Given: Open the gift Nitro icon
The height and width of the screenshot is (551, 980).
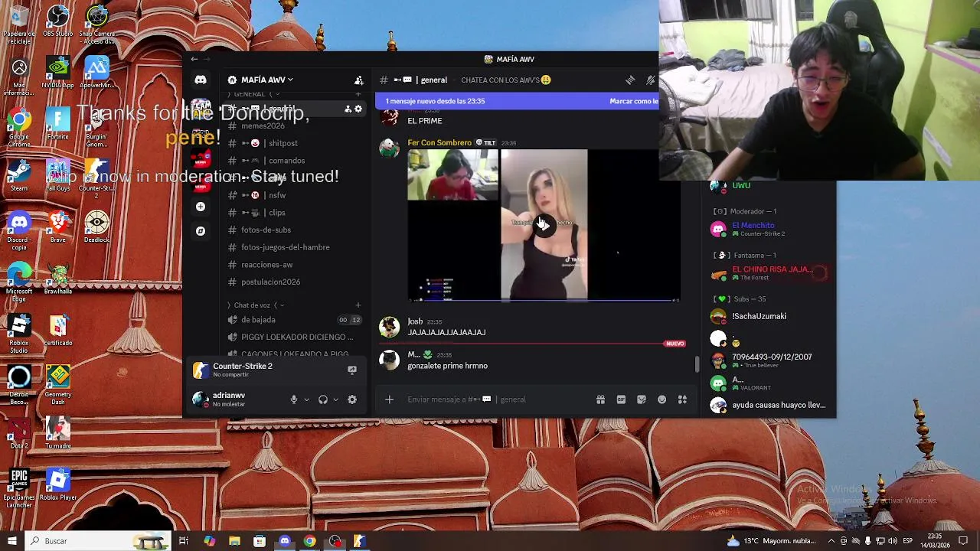Looking at the screenshot, I should (x=600, y=399).
